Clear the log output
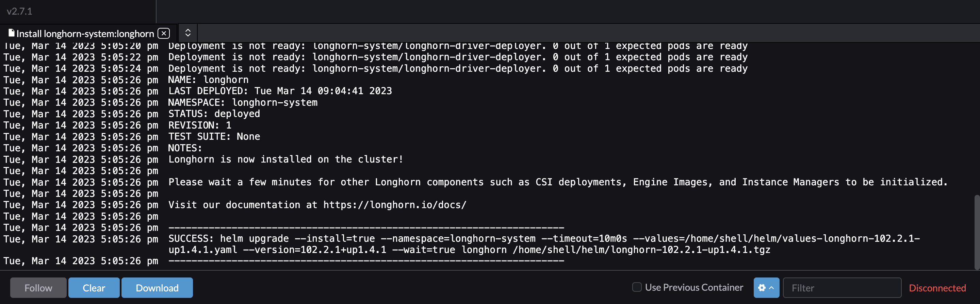Image resolution: width=980 pixels, height=304 pixels. [x=94, y=288]
